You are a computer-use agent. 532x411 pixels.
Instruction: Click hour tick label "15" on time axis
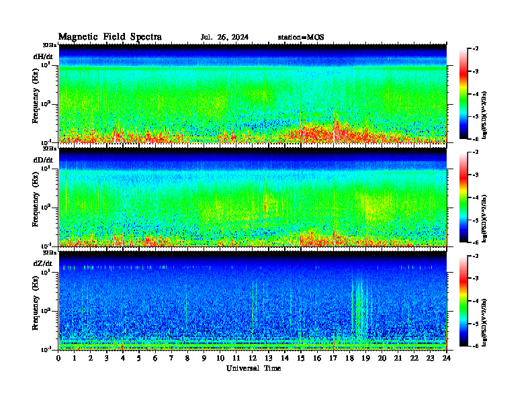click(x=301, y=358)
